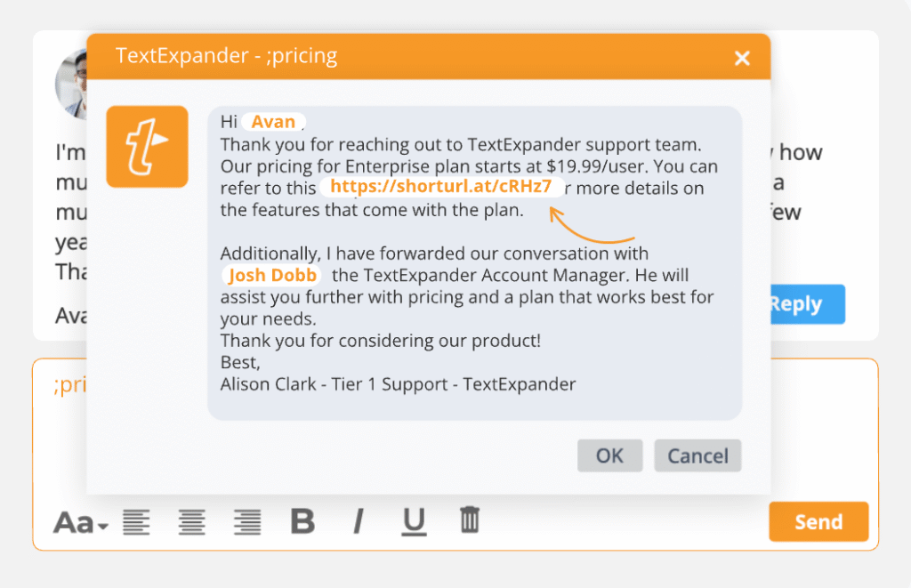911x588 pixels.
Task: Select the Josh Dobb fill-in field
Action: pyautogui.click(x=272, y=275)
